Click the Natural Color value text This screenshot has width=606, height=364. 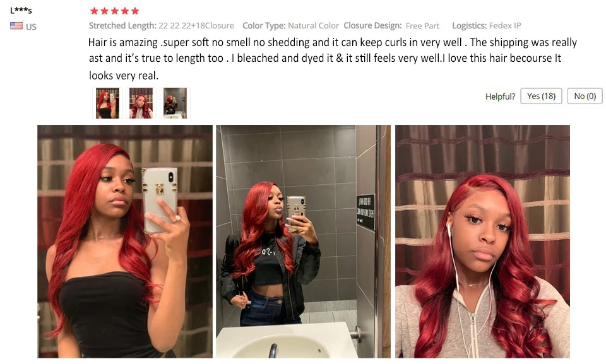click(x=313, y=25)
